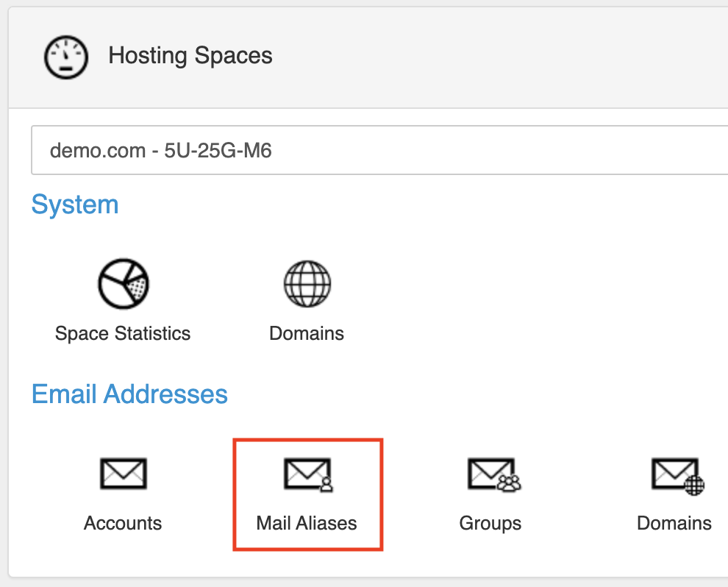Viewport: 728px width, 587px height.
Task: Click the Accounts envelope icon
Action: [123, 474]
